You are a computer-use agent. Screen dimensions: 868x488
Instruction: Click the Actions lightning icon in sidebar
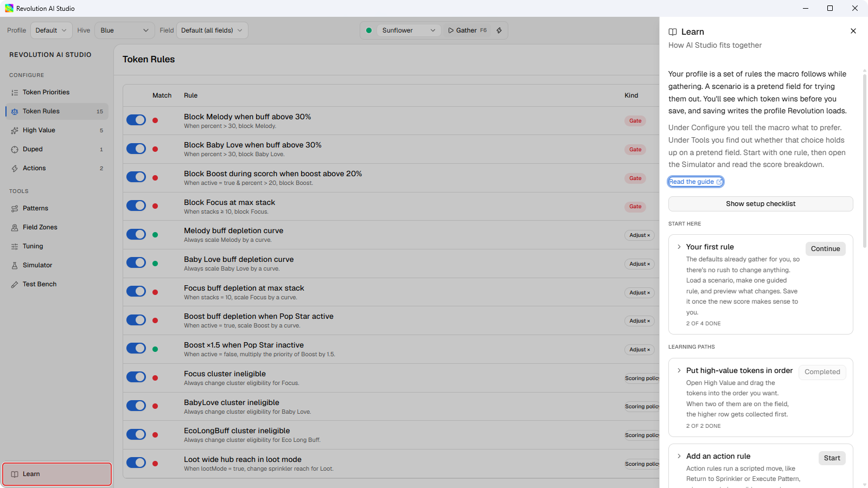[15, 169]
